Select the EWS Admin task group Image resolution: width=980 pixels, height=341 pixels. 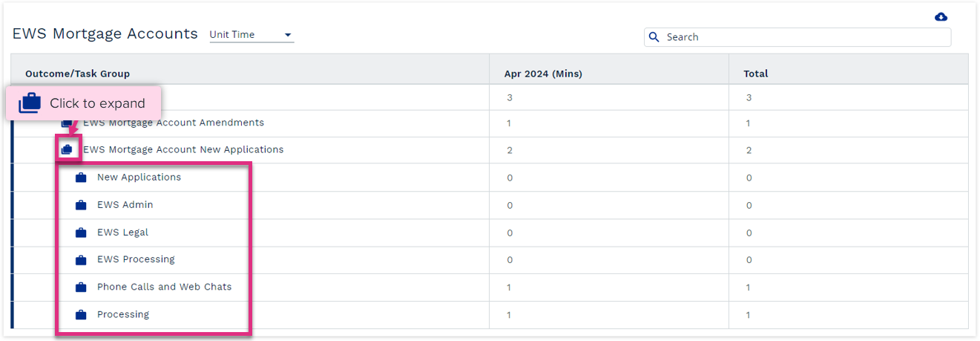(125, 205)
